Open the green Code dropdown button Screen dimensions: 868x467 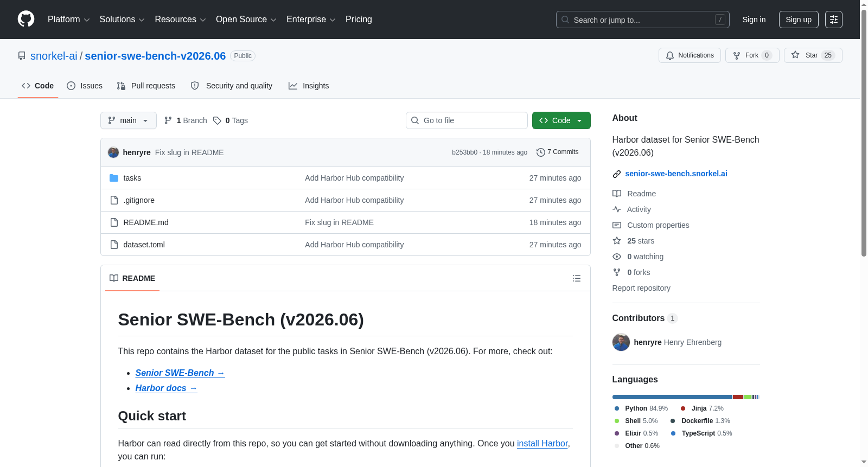pyautogui.click(x=561, y=120)
